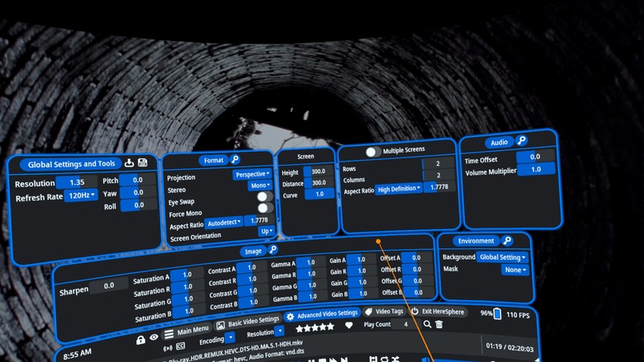Open the Resolution dropdown in the bottom bar
Image resolution: width=644 pixels, height=362 pixels.
click(279, 330)
